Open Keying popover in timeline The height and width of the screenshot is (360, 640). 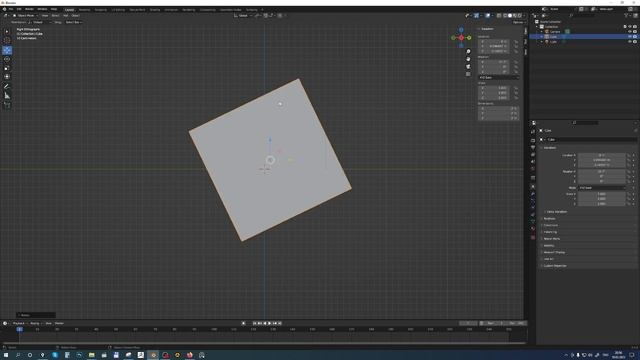point(35,323)
